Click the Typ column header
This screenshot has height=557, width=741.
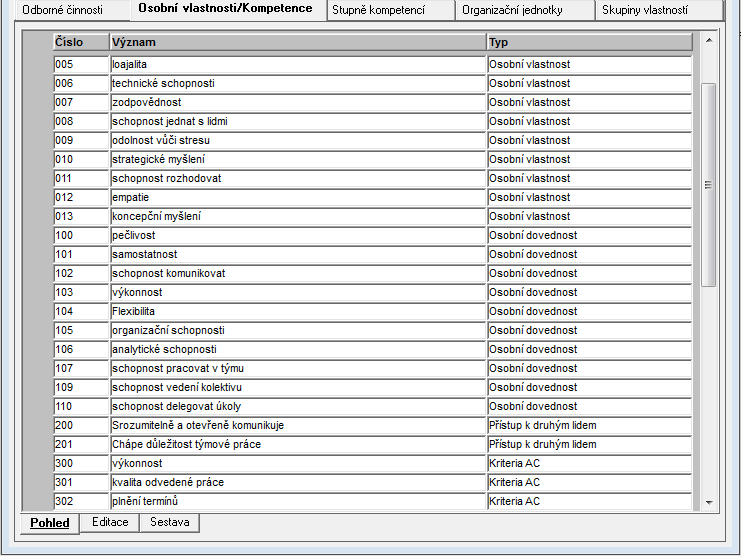pyautogui.click(x=590, y=42)
